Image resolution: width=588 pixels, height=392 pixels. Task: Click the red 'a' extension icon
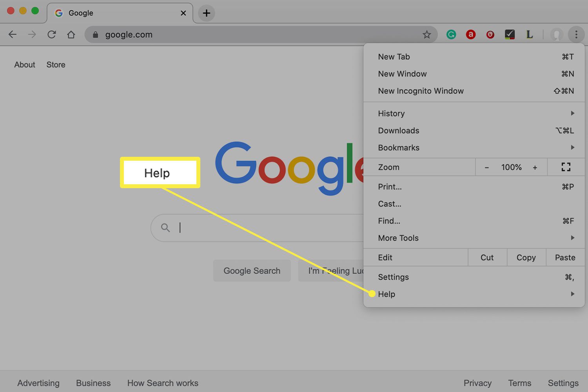point(471,34)
